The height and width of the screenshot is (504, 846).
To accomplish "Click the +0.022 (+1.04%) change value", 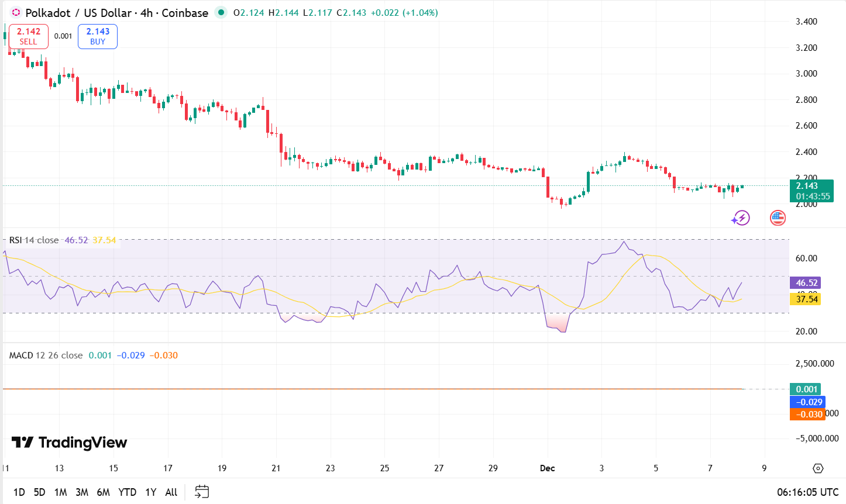I will click(404, 12).
